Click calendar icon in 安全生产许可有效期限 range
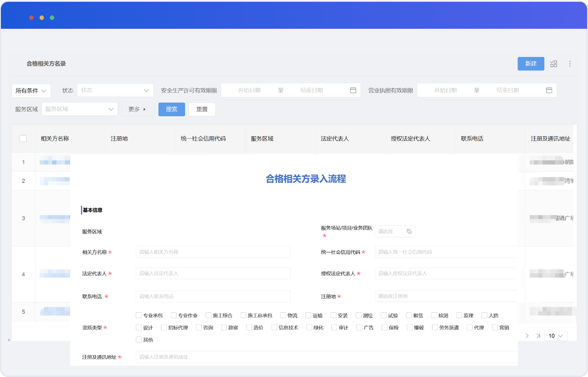Viewport: 588px width, 377px height. tap(353, 90)
